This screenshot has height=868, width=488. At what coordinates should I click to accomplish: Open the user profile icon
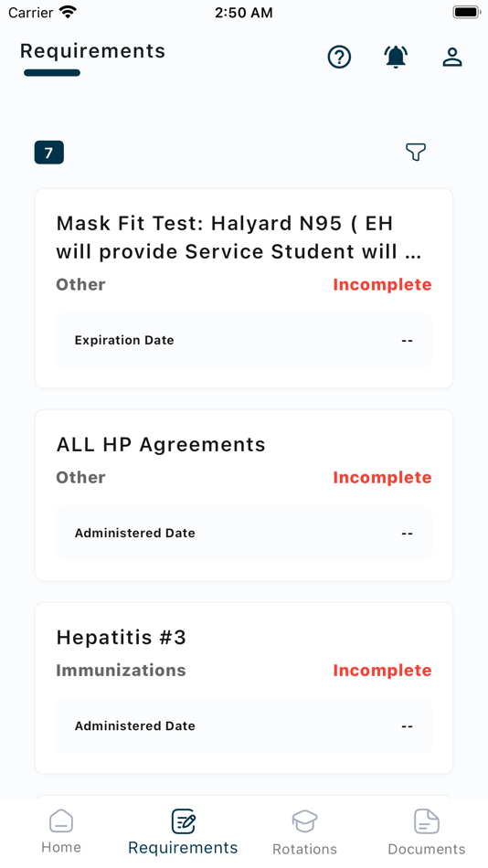452,57
